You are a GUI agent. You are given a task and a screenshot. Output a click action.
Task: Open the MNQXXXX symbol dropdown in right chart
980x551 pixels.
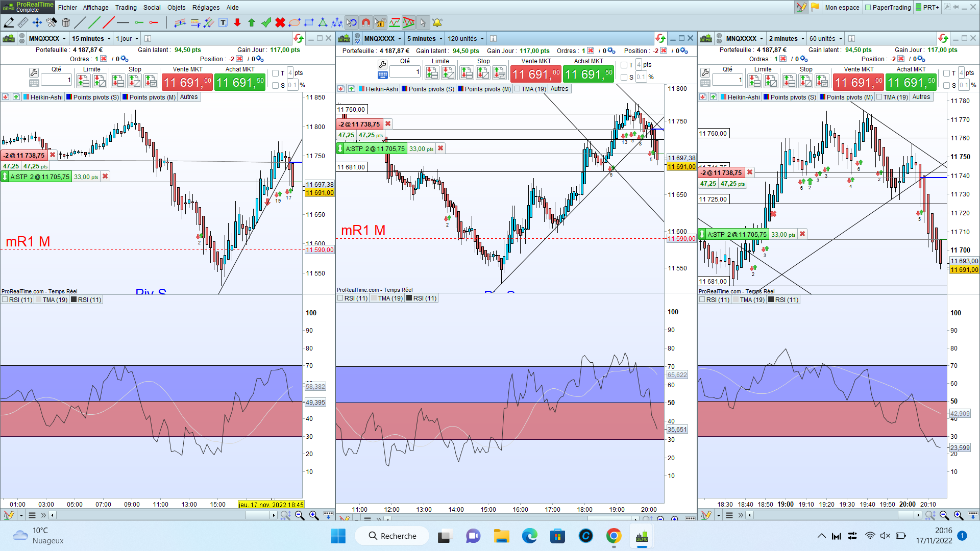[745, 39]
